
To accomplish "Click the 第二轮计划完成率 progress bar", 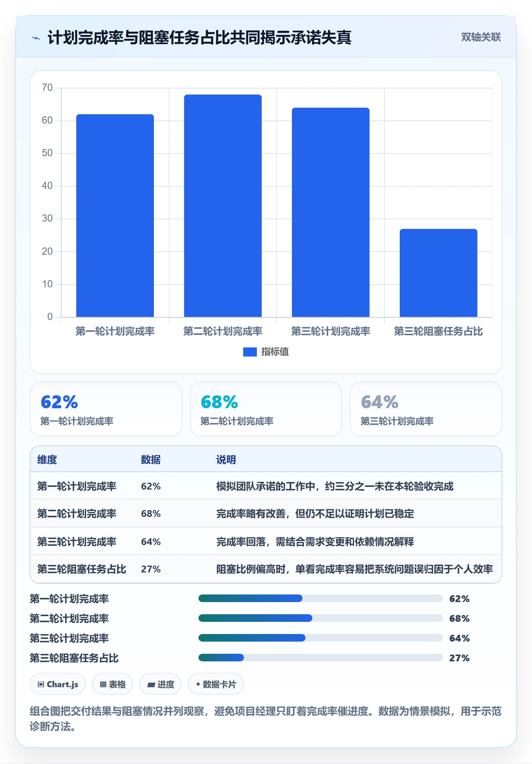I will 320,618.
